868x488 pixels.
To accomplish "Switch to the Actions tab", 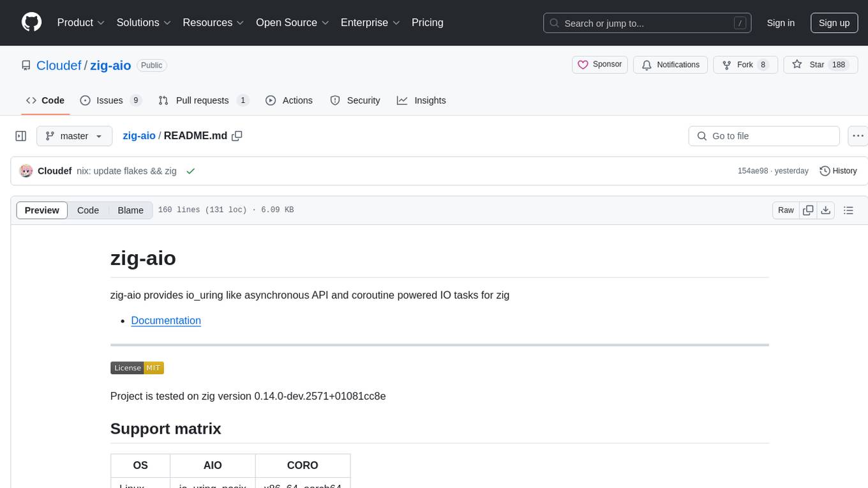I will (288, 100).
